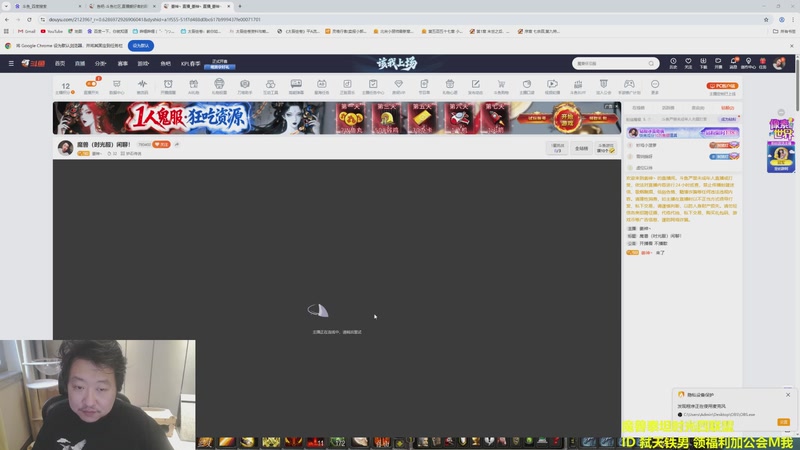Open the 赛事 nav item

[x=122, y=64]
